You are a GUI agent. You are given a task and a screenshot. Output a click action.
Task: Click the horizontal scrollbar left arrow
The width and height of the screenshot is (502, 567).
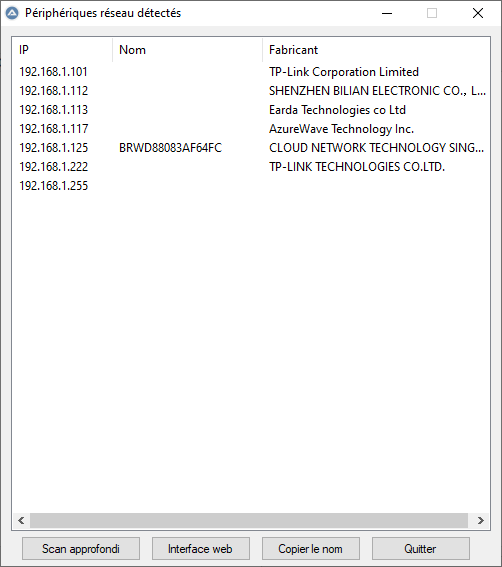tap(21, 520)
